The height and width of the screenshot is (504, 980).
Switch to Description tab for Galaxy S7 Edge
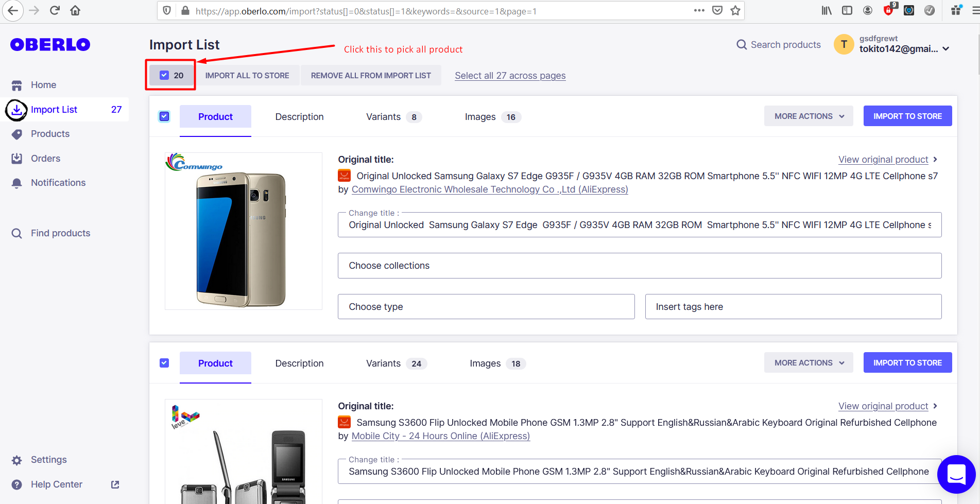pyautogui.click(x=299, y=117)
